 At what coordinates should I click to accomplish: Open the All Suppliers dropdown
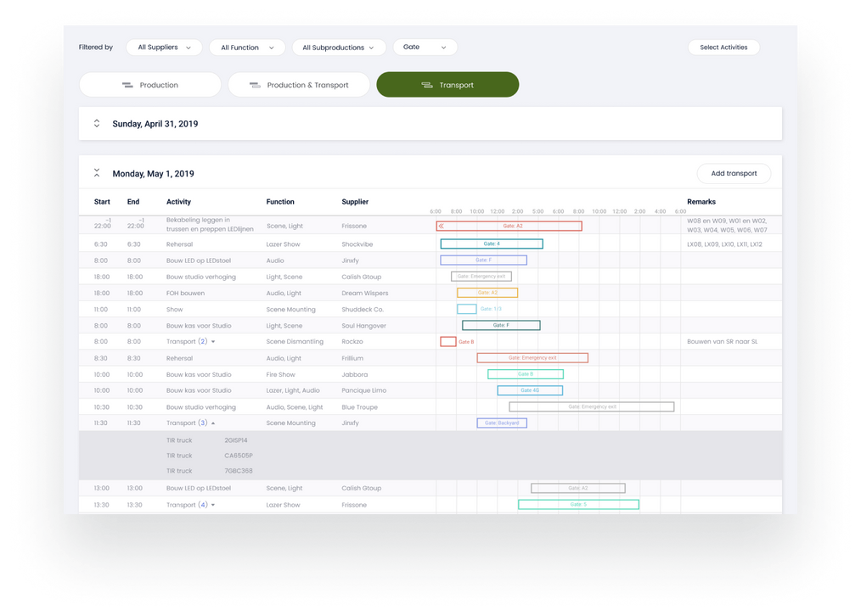pyautogui.click(x=163, y=48)
